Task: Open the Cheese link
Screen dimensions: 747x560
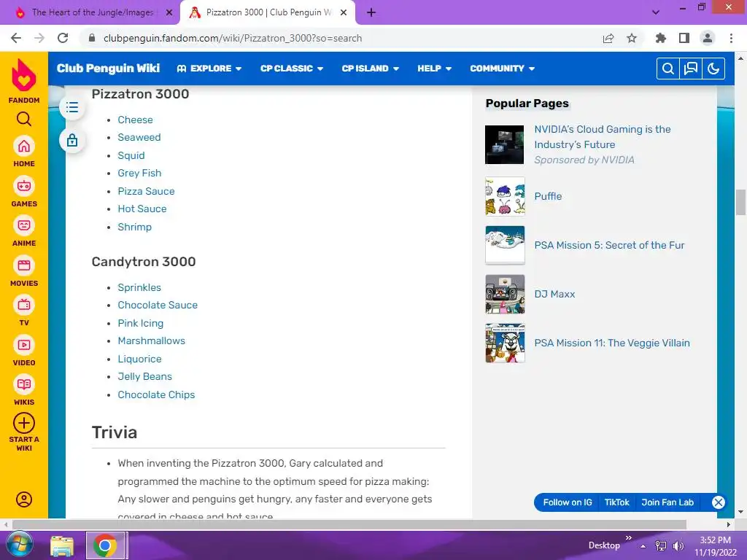Action: point(135,120)
